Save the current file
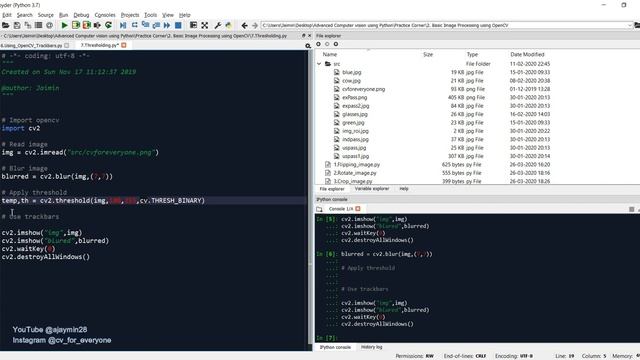The height and width of the screenshot is (360, 640). pos(17,25)
